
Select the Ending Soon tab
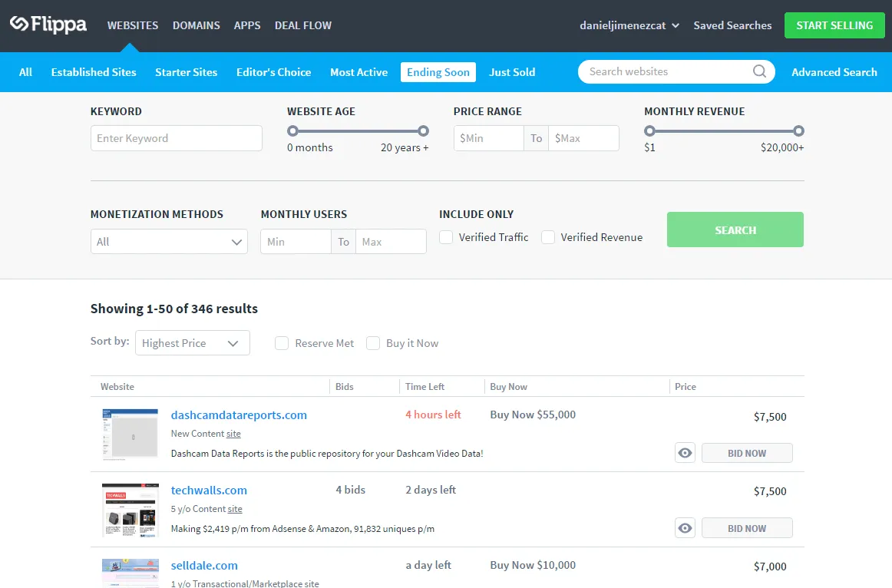point(438,72)
